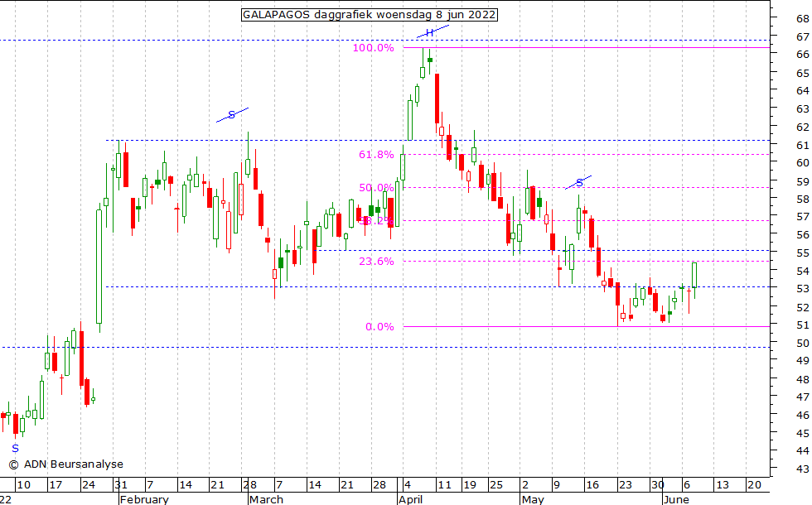Click the date label '13' on the time axis

[x=722, y=485]
